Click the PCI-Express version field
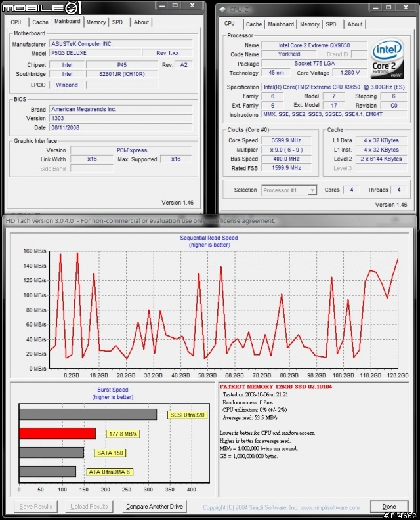Viewport: 420px width, 521px height. click(x=132, y=150)
